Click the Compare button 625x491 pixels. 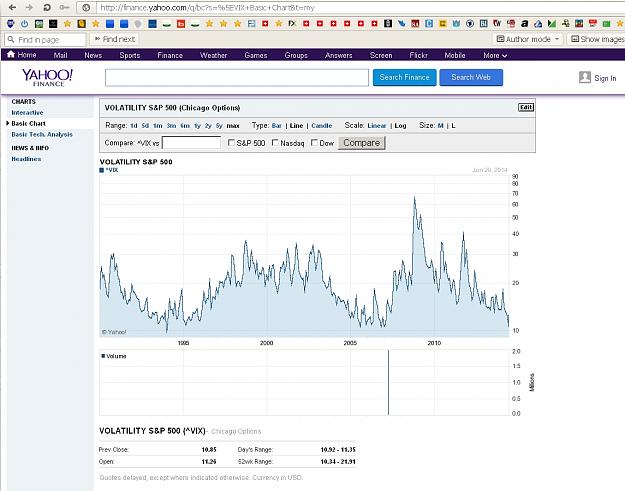[x=362, y=143]
